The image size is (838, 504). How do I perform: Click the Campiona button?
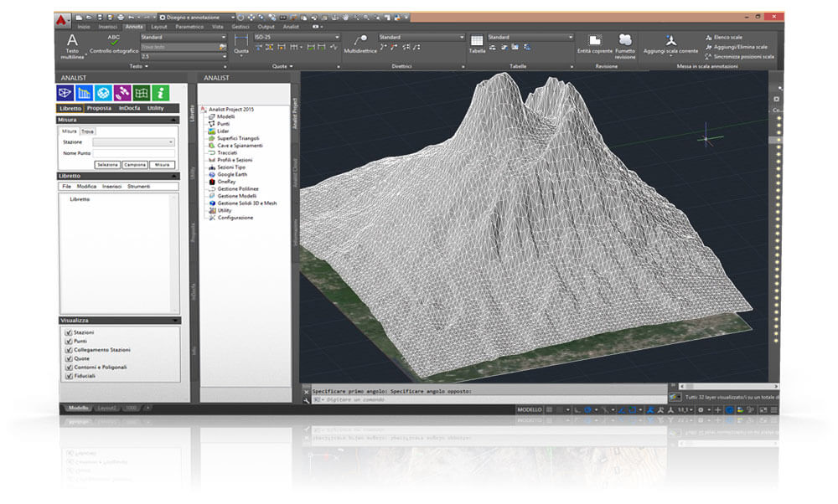[x=135, y=165]
